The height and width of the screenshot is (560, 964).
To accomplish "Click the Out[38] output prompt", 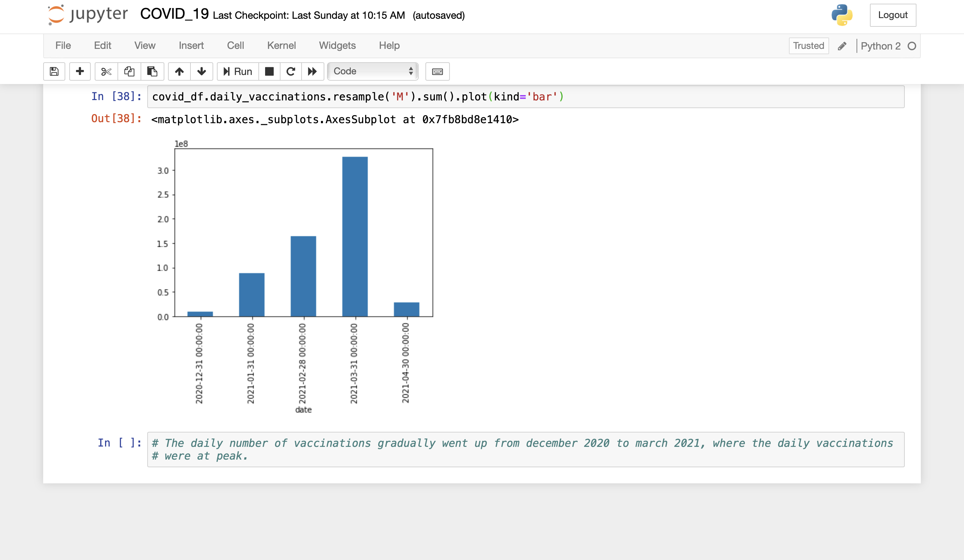I will [116, 118].
